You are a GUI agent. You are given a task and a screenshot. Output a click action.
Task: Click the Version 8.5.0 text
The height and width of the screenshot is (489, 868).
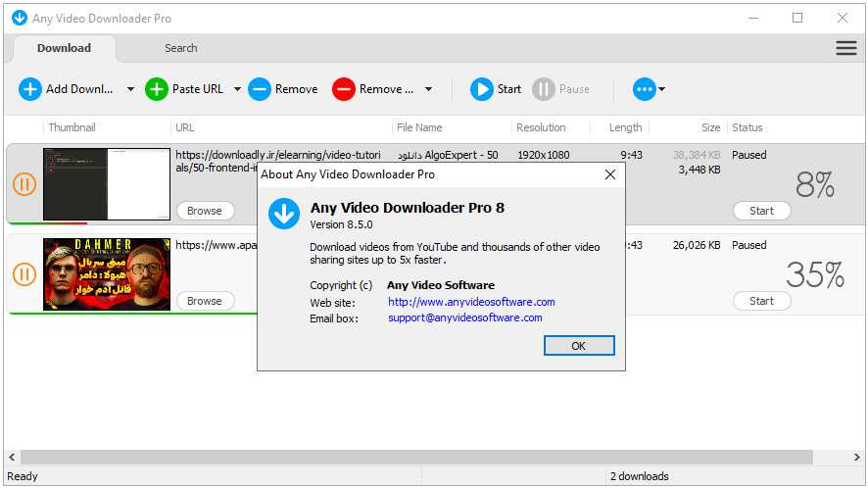pos(341,224)
